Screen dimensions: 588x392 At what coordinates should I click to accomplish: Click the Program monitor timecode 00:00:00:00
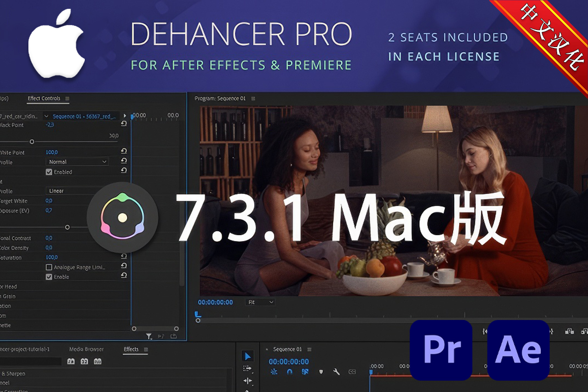point(215,302)
